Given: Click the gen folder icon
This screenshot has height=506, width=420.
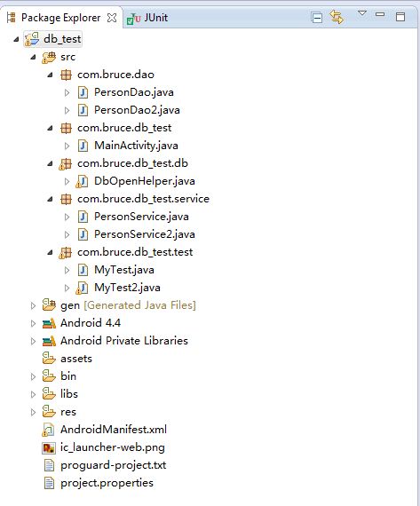Looking at the screenshot, I should [x=49, y=305].
